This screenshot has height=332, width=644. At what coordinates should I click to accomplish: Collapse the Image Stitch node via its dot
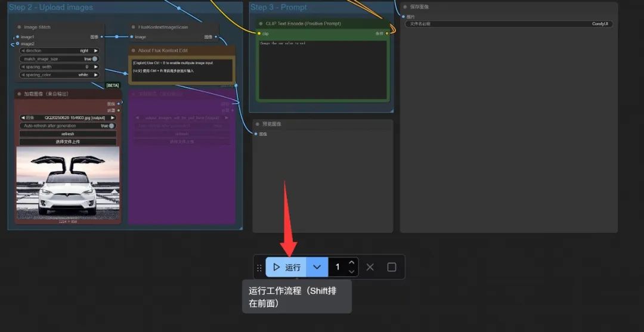[19, 27]
